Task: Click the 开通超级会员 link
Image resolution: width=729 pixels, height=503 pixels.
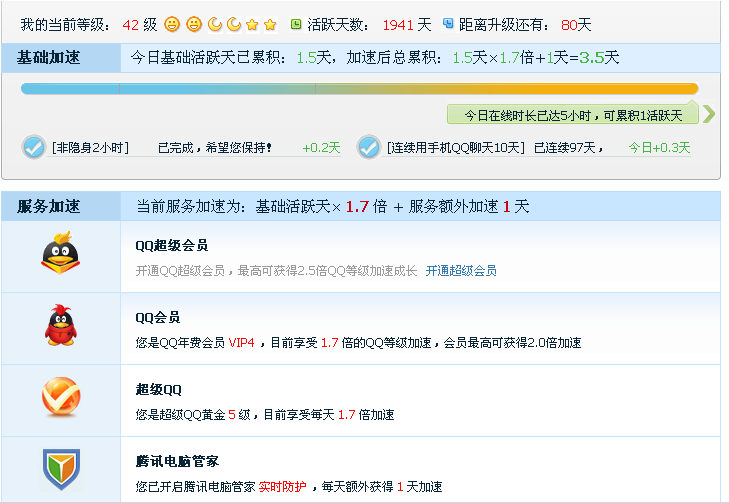Action: [x=461, y=271]
